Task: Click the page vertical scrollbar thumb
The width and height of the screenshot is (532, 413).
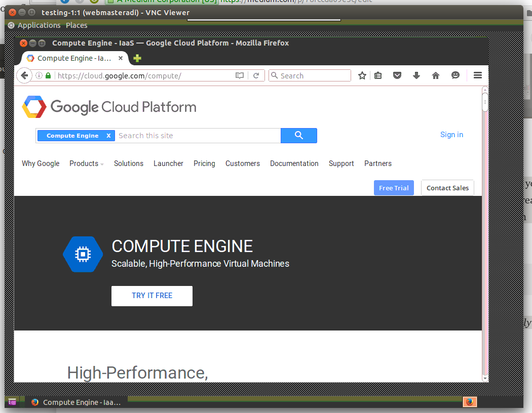Action: coord(485,102)
